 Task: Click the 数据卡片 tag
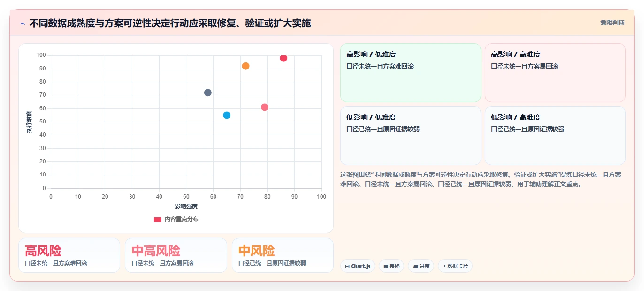pos(455,266)
